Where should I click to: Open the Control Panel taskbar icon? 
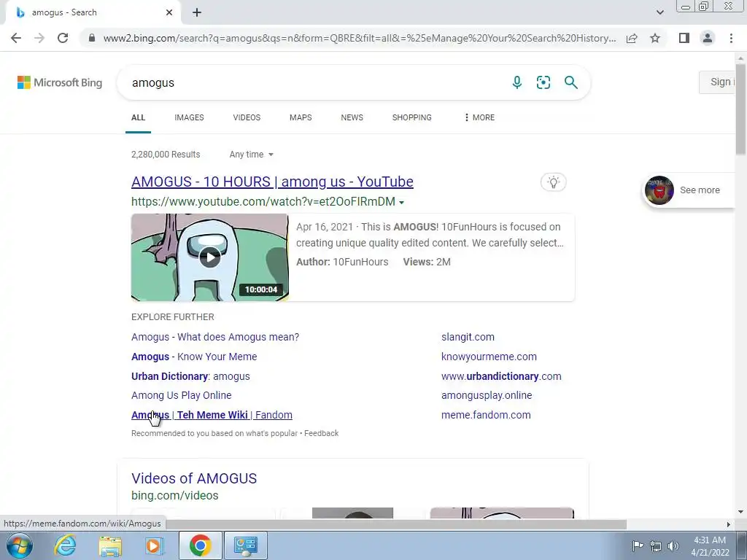tap(246, 545)
